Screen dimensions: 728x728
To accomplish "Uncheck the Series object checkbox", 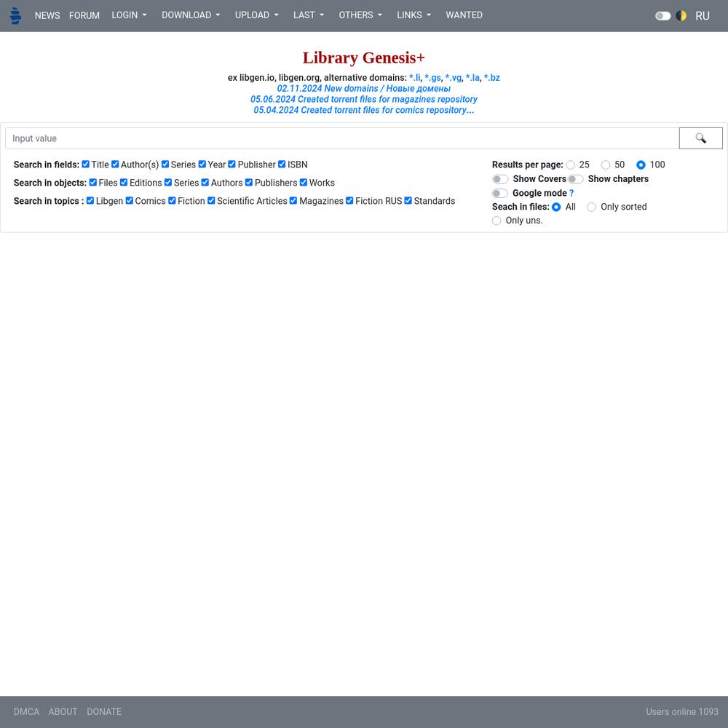I will (x=168, y=183).
